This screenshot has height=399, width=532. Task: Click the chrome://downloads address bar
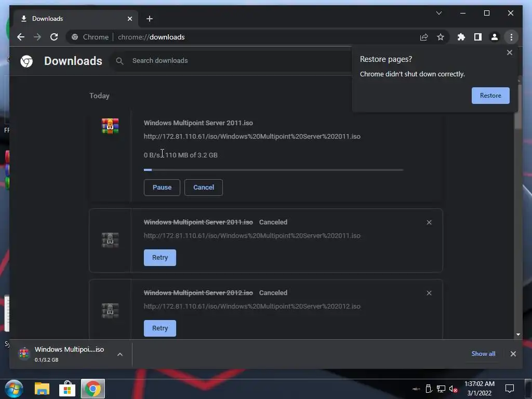258,37
